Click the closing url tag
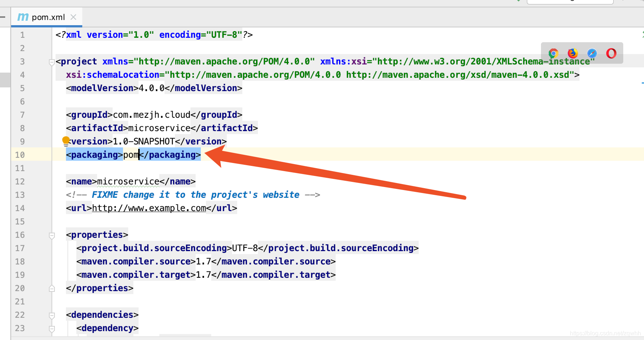 [x=222, y=208]
